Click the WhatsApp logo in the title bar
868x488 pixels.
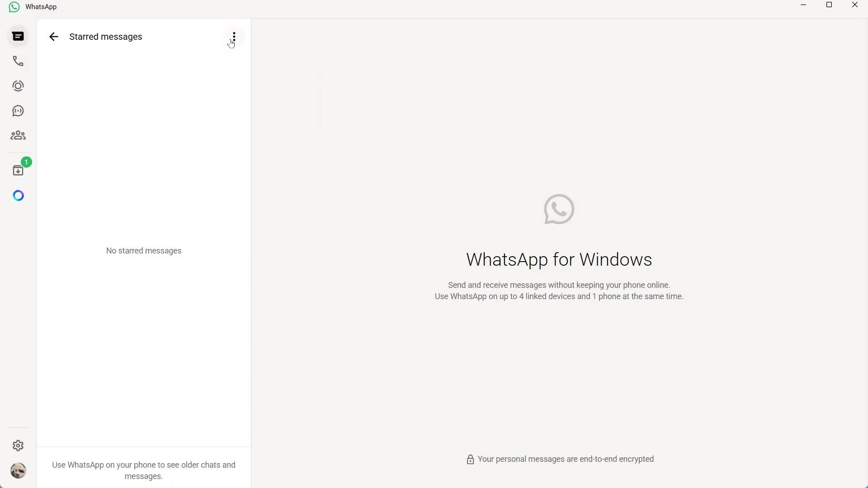coord(13,6)
